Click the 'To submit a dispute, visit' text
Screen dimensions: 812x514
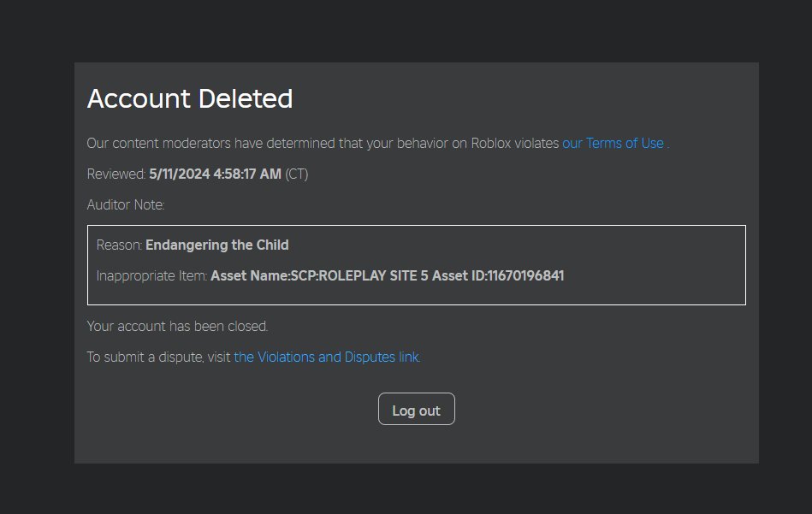click(x=158, y=357)
